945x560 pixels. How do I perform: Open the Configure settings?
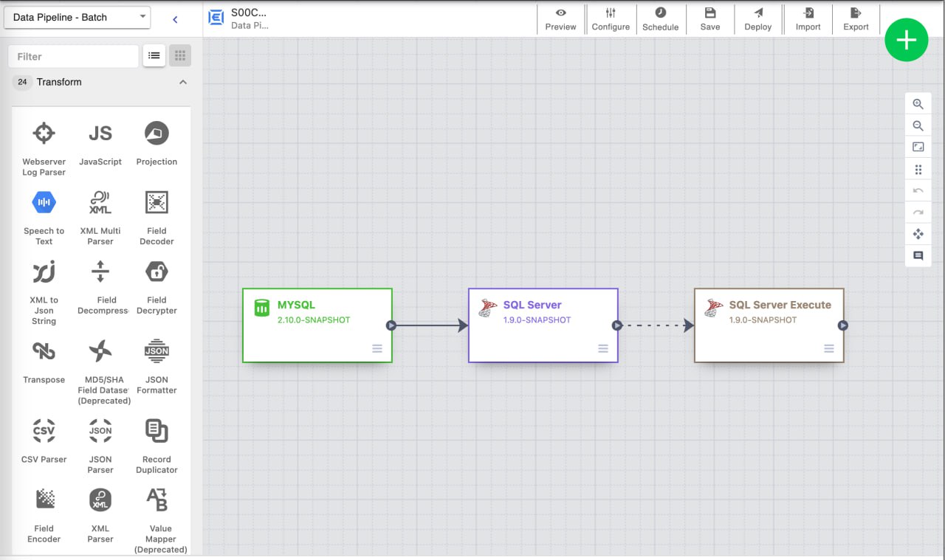click(611, 19)
